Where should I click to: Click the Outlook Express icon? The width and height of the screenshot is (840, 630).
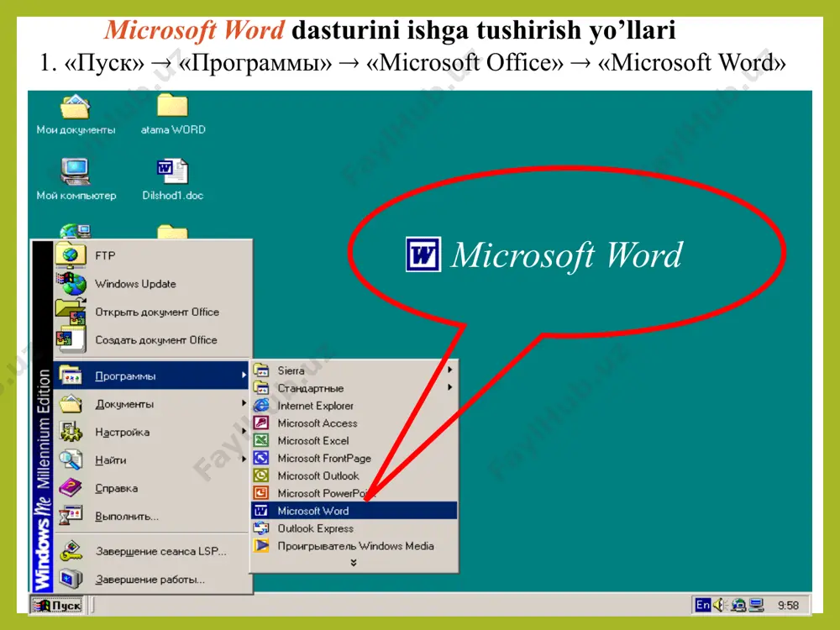(261, 528)
